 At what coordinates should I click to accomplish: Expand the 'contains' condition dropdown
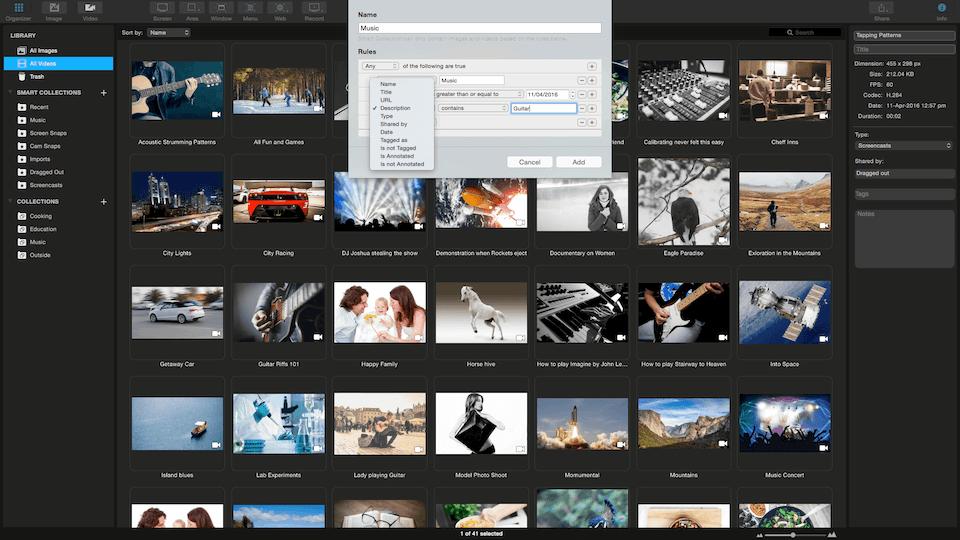[x=472, y=108]
